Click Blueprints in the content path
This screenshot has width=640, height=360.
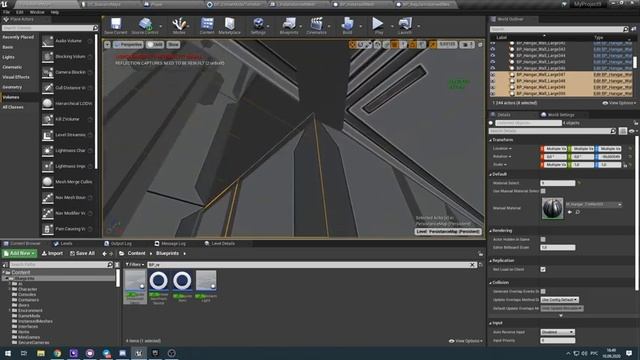[x=167, y=253]
